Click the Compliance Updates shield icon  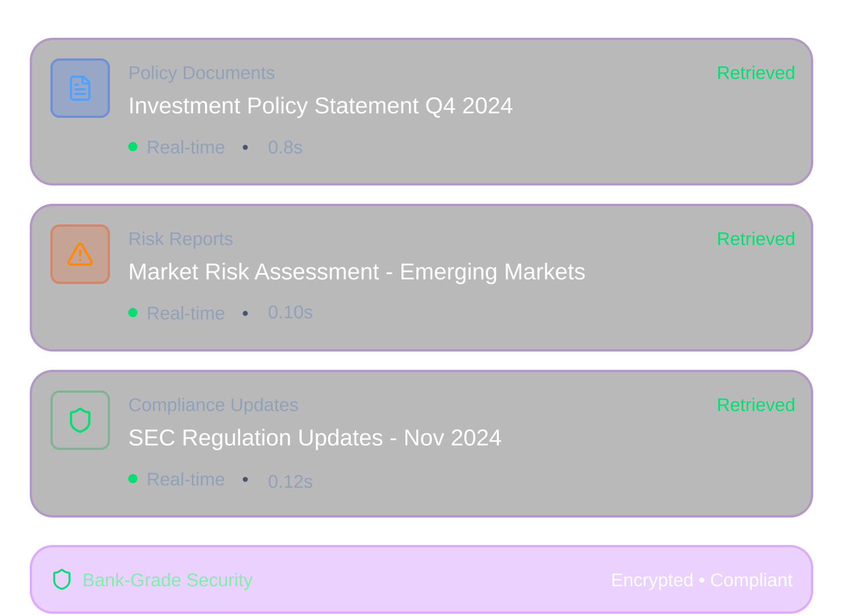pyautogui.click(x=80, y=420)
